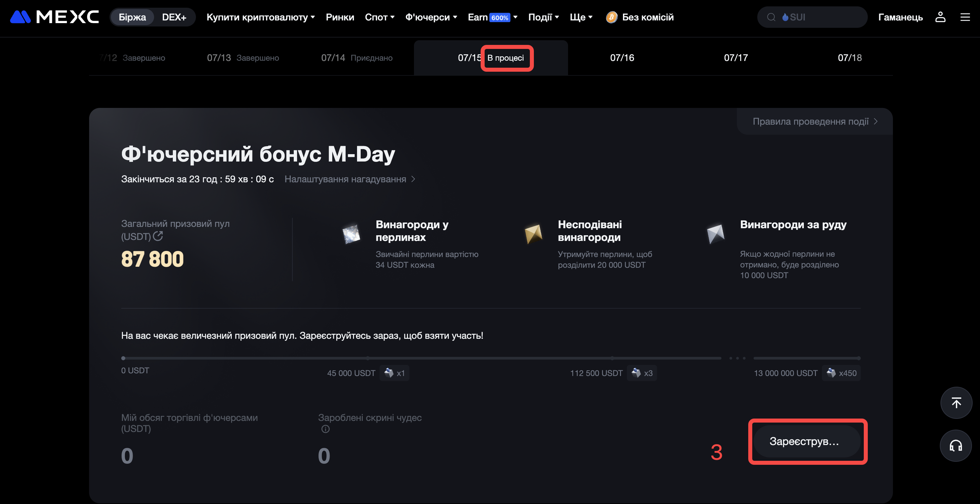Click the countdown timer text
The height and width of the screenshot is (504, 980).
coord(198,179)
